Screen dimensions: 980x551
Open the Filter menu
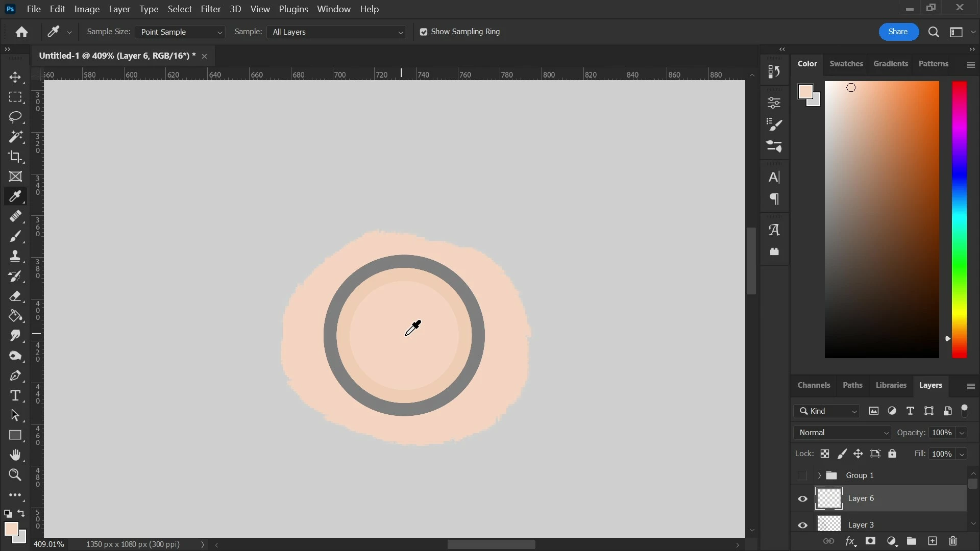(210, 9)
